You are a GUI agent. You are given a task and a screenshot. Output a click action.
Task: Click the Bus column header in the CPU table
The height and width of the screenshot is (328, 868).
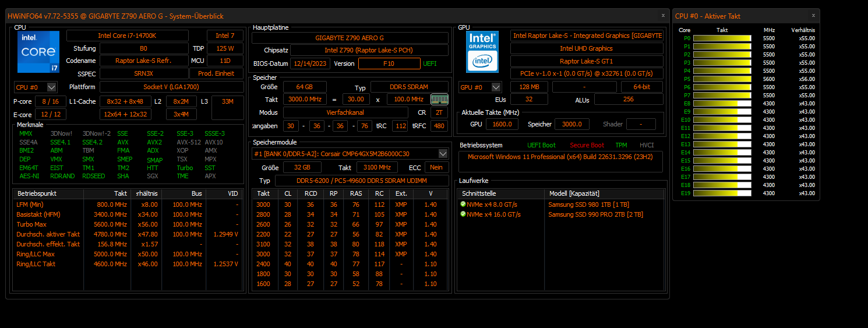click(184, 193)
